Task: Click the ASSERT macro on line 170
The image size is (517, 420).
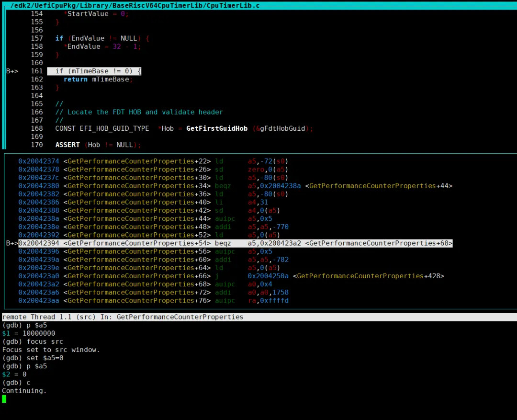Action: (x=67, y=145)
